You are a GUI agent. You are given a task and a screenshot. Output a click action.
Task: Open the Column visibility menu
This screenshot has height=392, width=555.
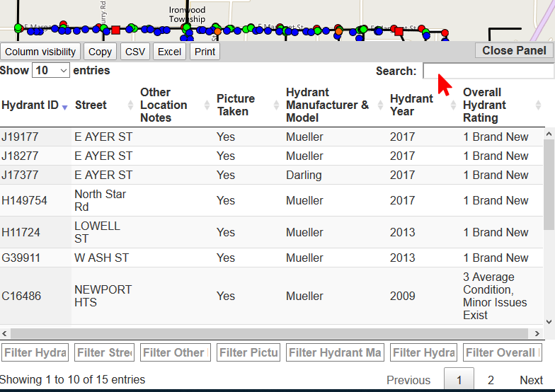pyautogui.click(x=40, y=52)
